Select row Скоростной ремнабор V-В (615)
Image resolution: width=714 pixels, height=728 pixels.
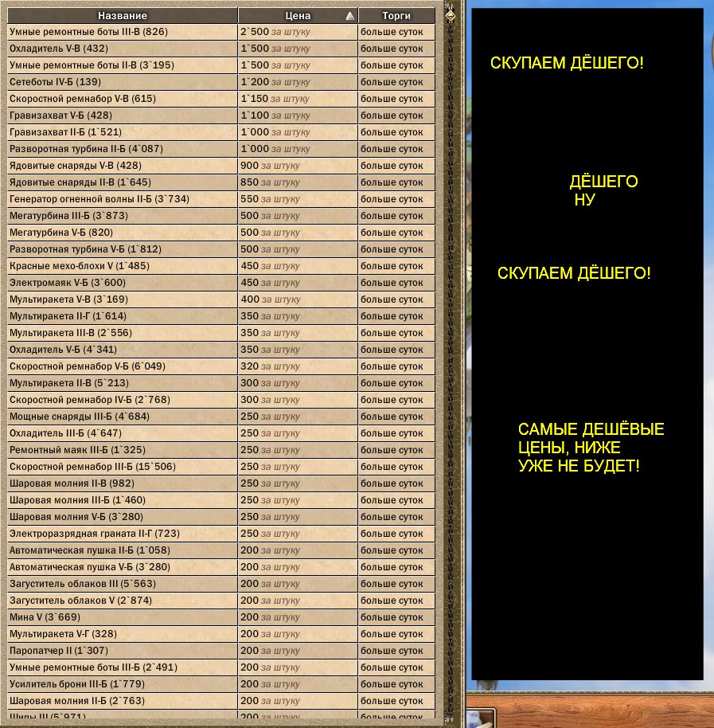221,99
